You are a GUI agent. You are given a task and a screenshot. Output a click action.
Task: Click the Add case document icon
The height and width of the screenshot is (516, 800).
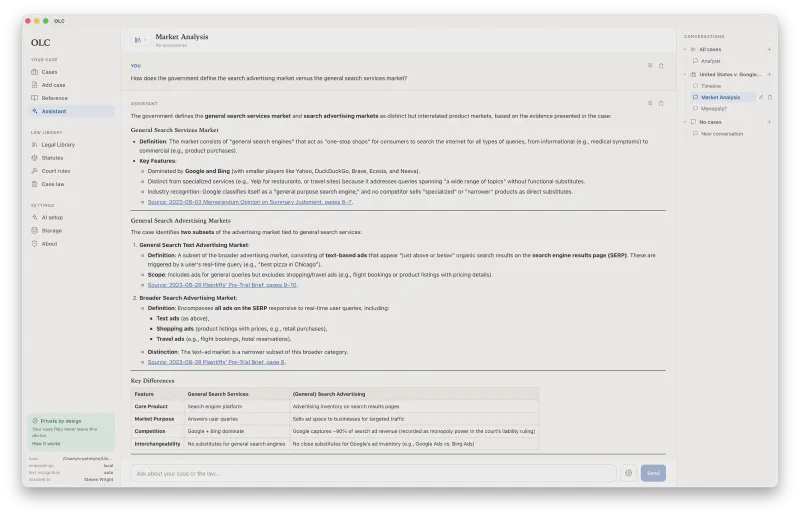[x=35, y=85]
